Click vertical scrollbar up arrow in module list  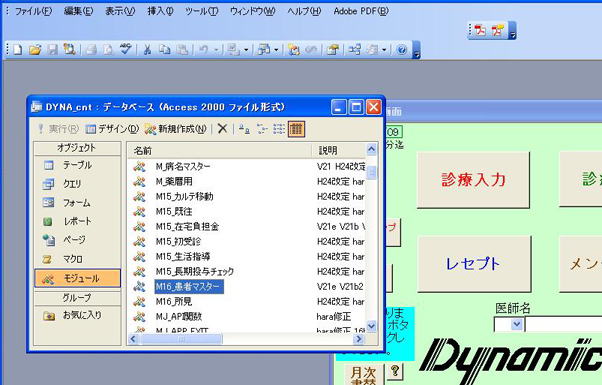[x=371, y=149]
